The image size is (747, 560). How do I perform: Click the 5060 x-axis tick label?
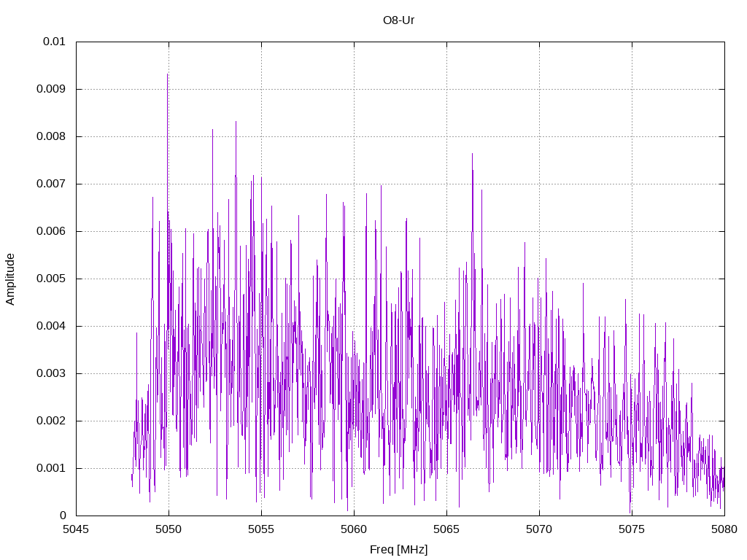354,529
